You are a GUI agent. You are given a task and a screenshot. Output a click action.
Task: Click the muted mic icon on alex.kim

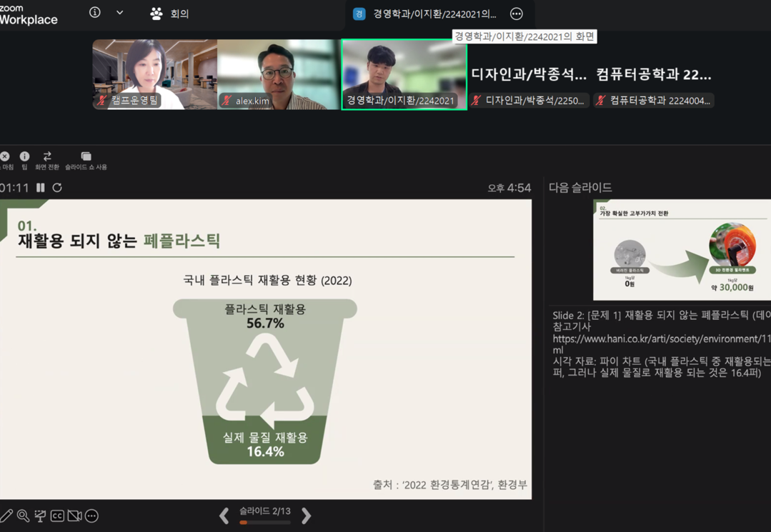227,101
